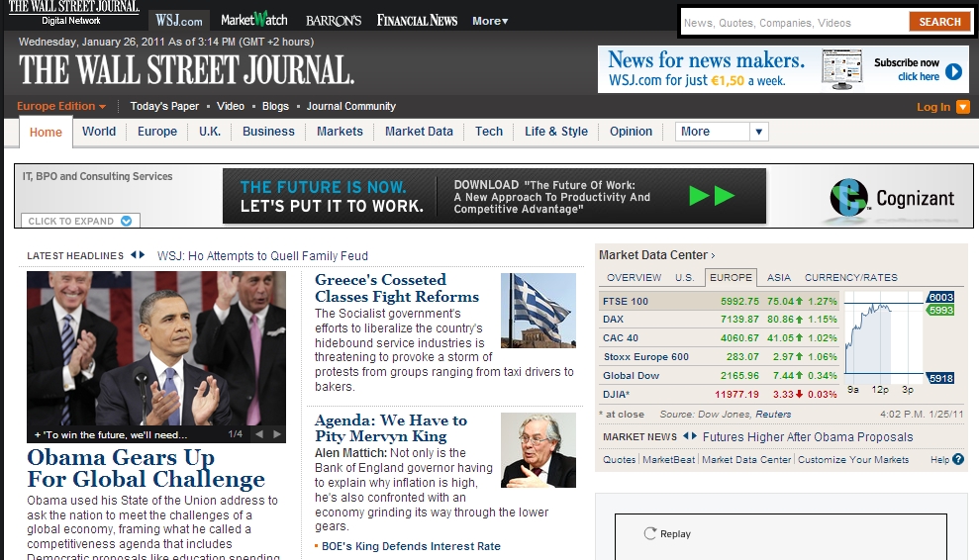
Task: Click the orange SEARCH button
Action: (x=939, y=22)
